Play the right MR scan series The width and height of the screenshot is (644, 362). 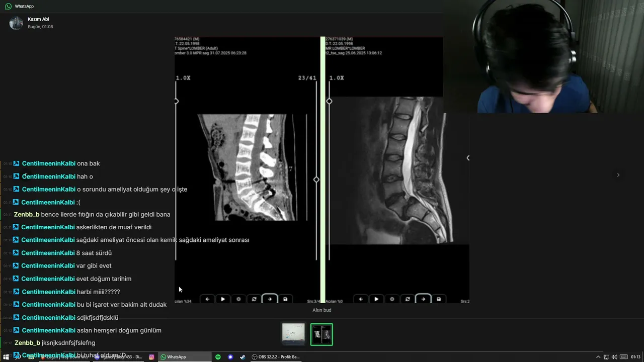coord(376,299)
